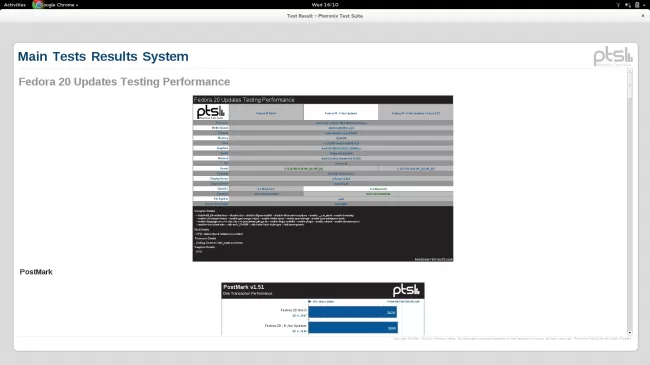Click the scrollbar up arrow
Viewport: 650px width, 365px height.
point(630,71)
